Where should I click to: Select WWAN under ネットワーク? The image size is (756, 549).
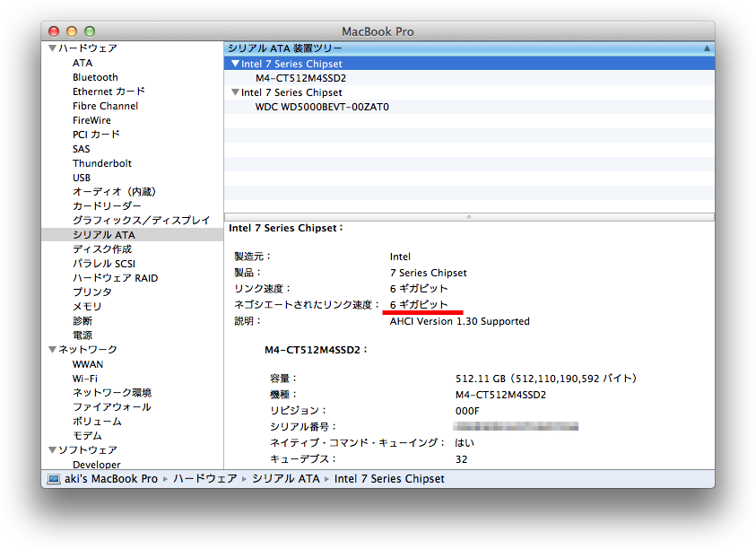pyautogui.click(x=88, y=364)
